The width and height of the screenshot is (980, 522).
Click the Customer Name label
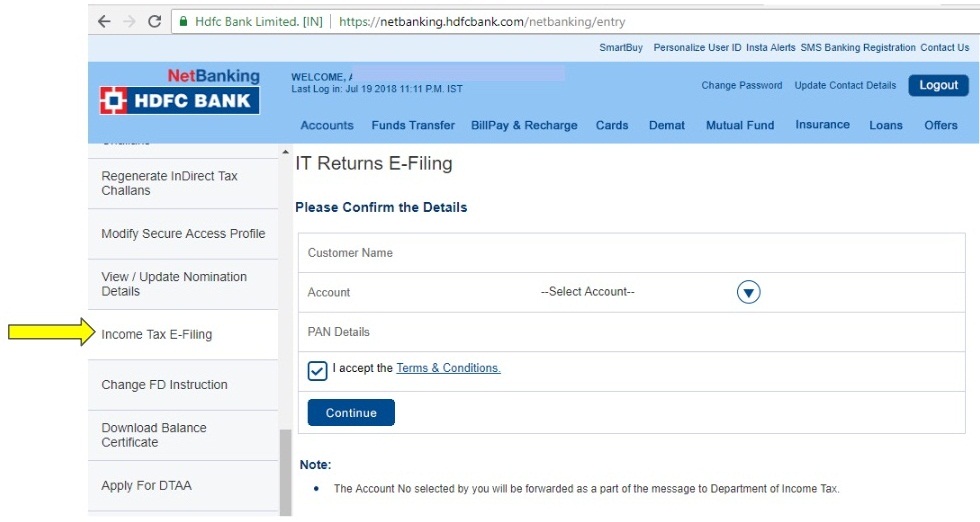350,253
